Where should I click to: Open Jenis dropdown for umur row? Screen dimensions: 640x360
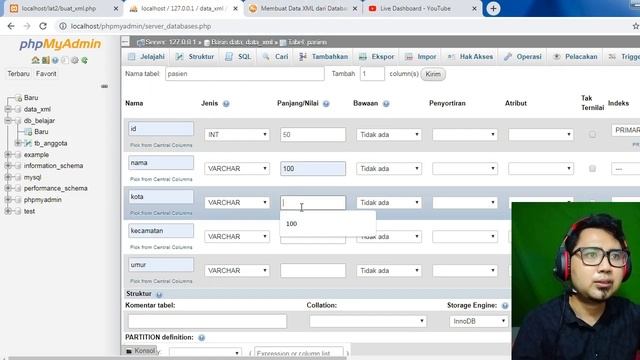click(237, 271)
